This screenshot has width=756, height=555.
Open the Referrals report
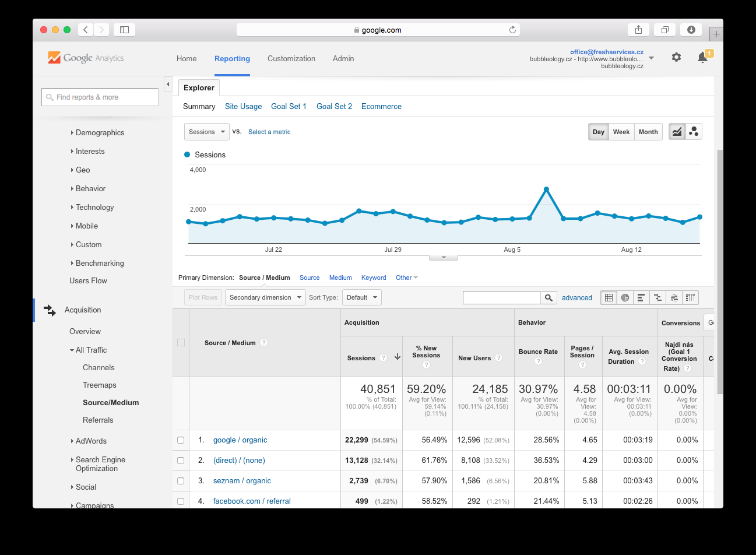98,420
